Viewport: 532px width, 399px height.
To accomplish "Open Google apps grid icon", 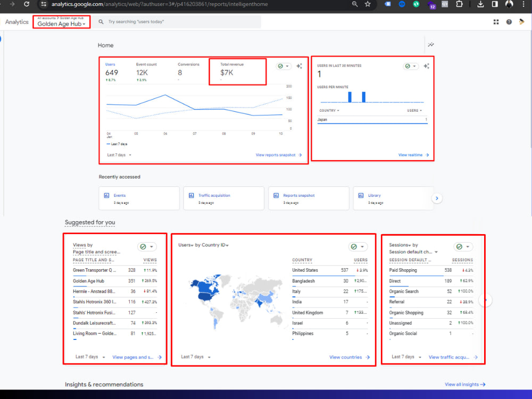I will coord(496,22).
